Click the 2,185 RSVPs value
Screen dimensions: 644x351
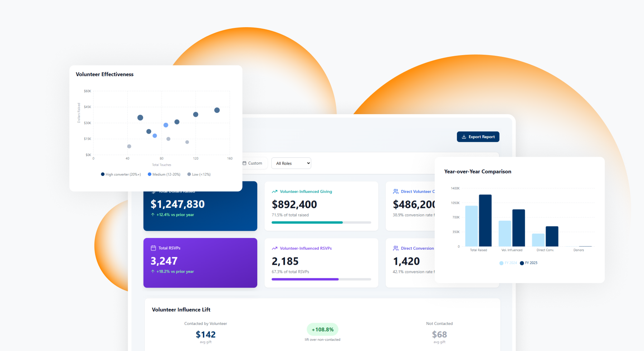point(285,261)
